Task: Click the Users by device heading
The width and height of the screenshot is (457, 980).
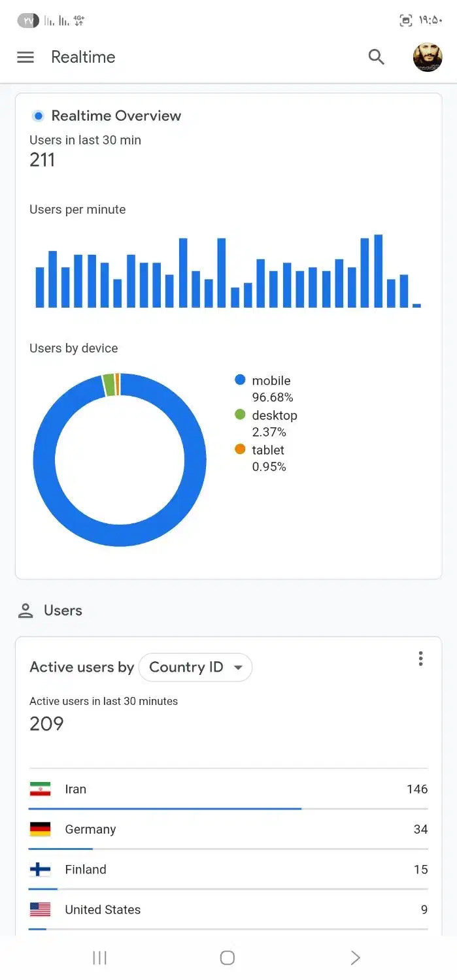Action: (74, 348)
